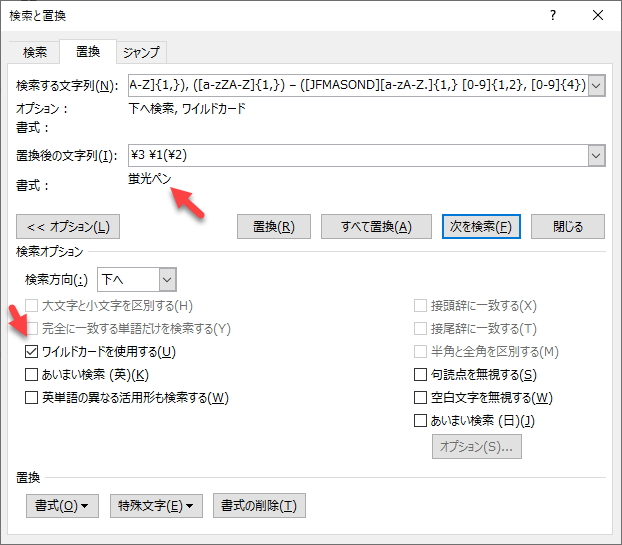Switch to the ジャンプ tab
This screenshot has height=545, width=622.
coord(140,52)
